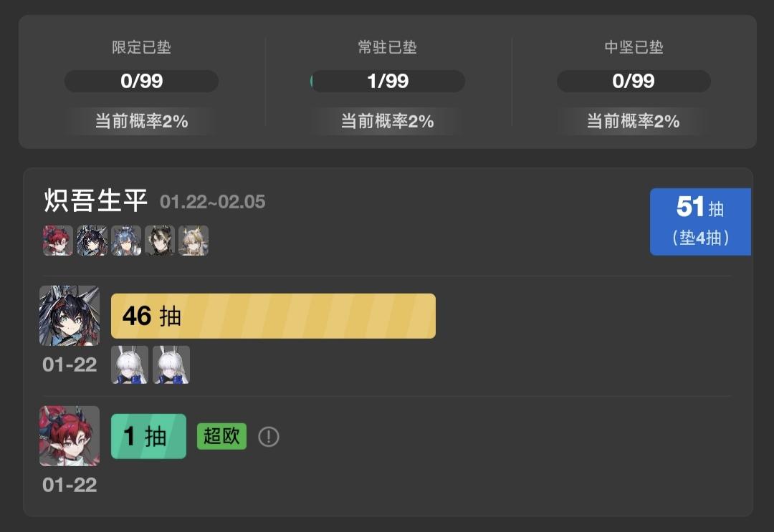Click the green 1 抽 bar
Image resolution: width=774 pixels, height=532 pixels.
(x=148, y=436)
